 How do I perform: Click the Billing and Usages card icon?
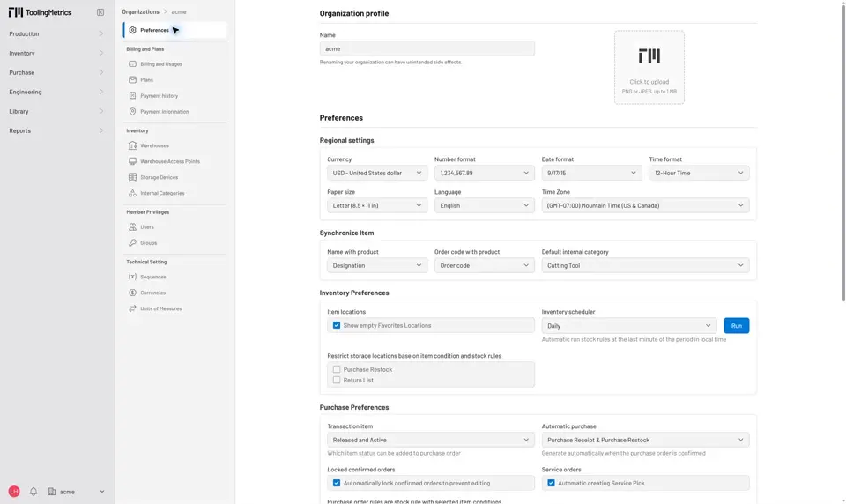[x=133, y=63]
